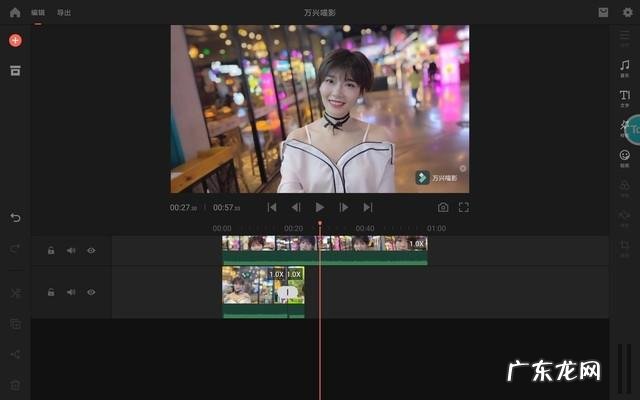Click the 00:20 mark on time ruler
The width and height of the screenshot is (640, 400).
[293, 228]
